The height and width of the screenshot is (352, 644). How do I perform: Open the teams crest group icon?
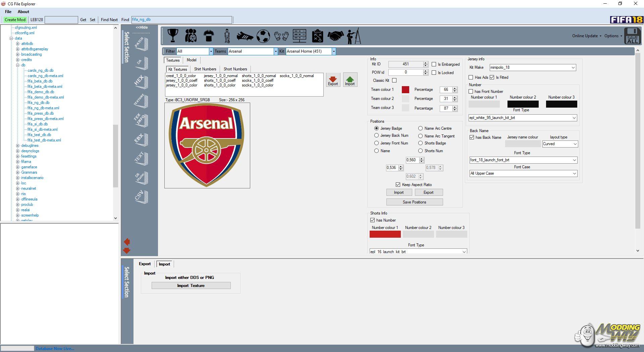(x=191, y=36)
